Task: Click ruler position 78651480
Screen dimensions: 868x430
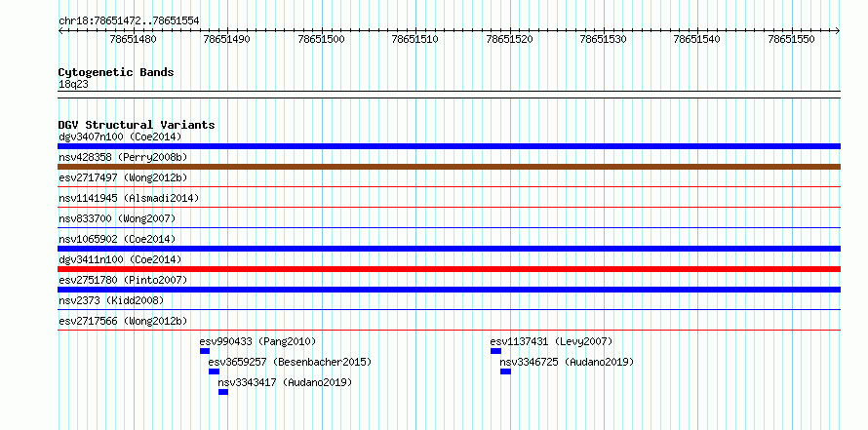Action: click(x=134, y=39)
